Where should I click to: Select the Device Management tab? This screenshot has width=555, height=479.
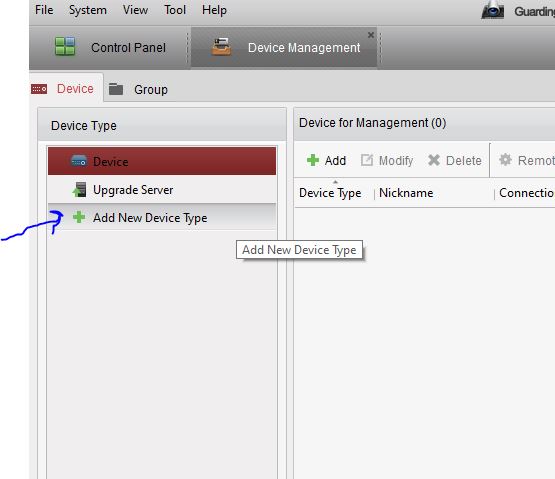coord(284,47)
